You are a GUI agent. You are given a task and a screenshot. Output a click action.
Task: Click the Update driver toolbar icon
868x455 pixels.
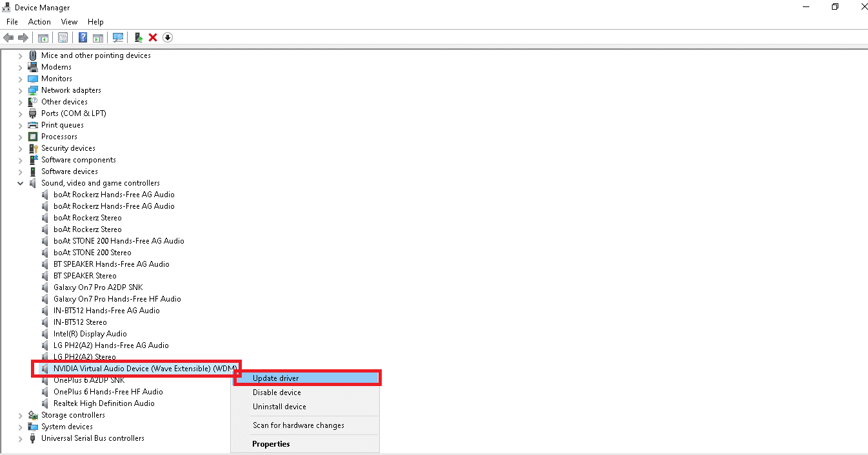(x=137, y=37)
